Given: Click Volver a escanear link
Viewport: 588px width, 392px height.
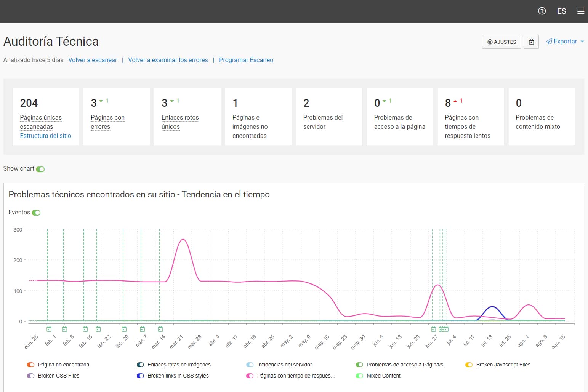Looking at the screenshot, I should 93,60.
